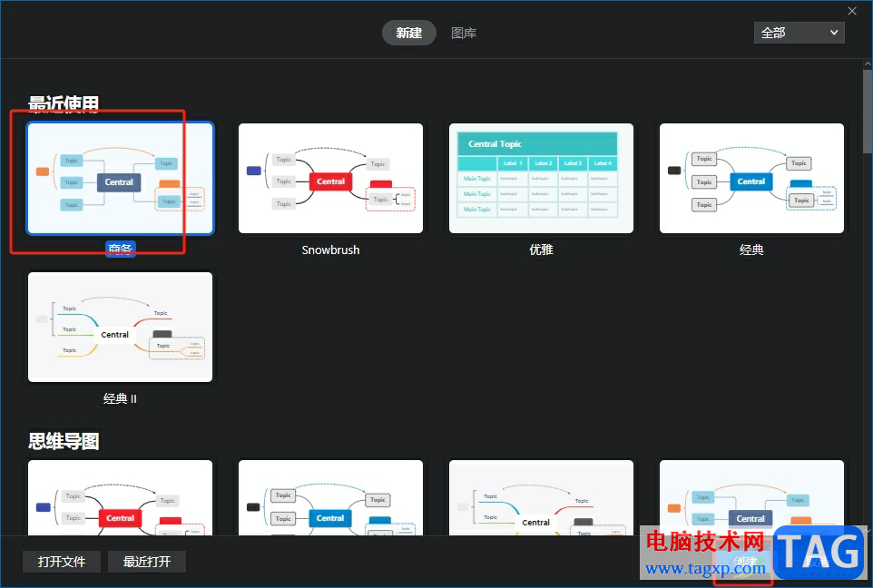Select red Central template under 思维导图
The image size is (873, 588).
[121, 498]
